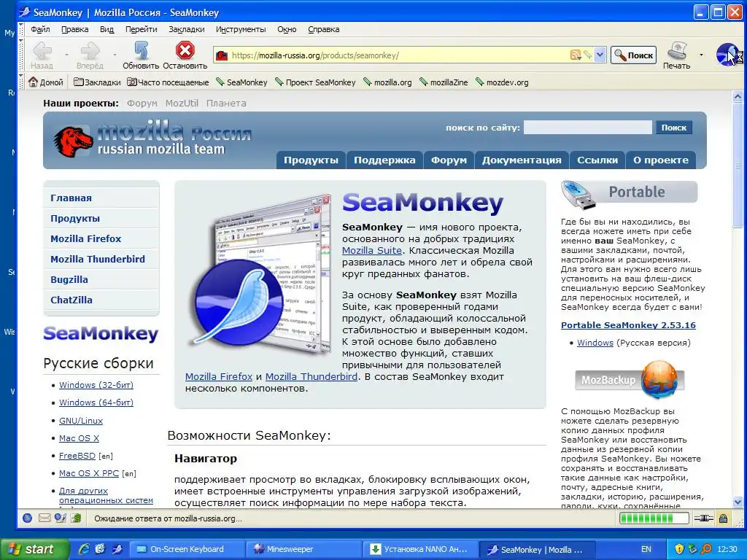Click the RSS feed icon in the address bar

click(x=576, y=55)
